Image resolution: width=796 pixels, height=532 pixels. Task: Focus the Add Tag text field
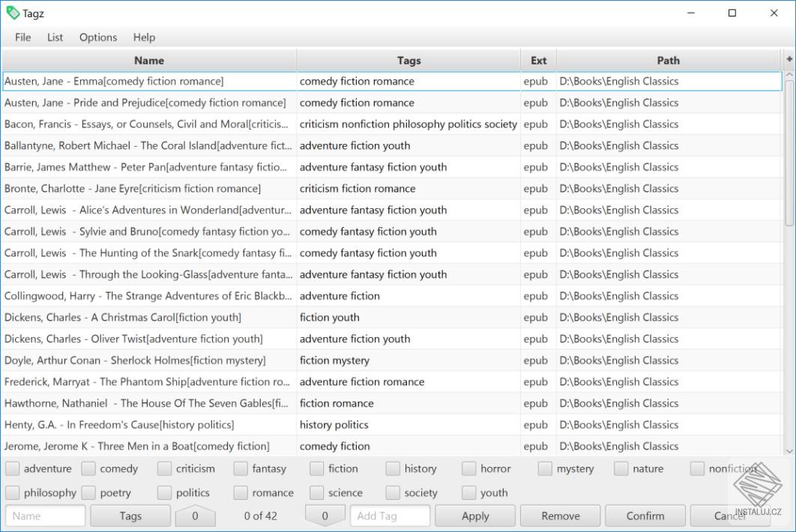click(390, 516)
